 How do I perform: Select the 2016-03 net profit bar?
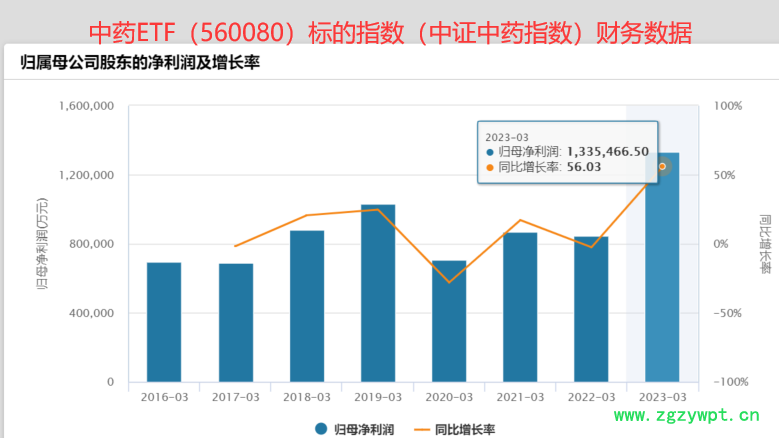[x=164, y=322]
